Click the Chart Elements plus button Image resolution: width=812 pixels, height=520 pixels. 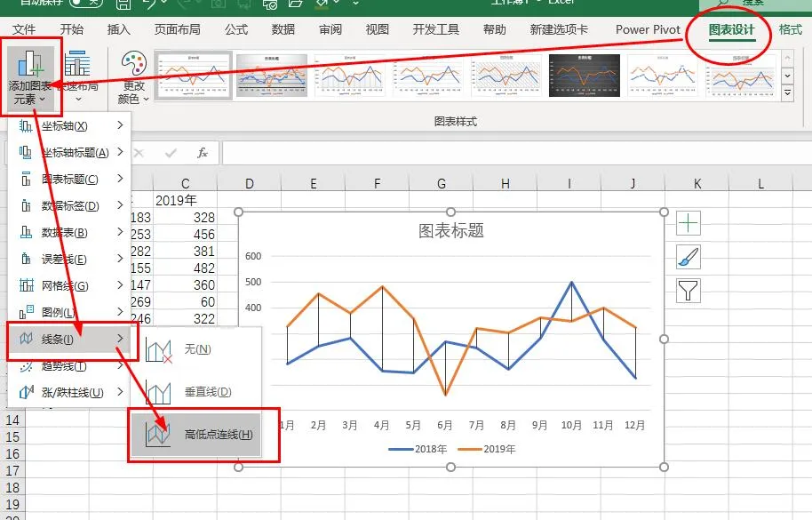click(689, 224)
